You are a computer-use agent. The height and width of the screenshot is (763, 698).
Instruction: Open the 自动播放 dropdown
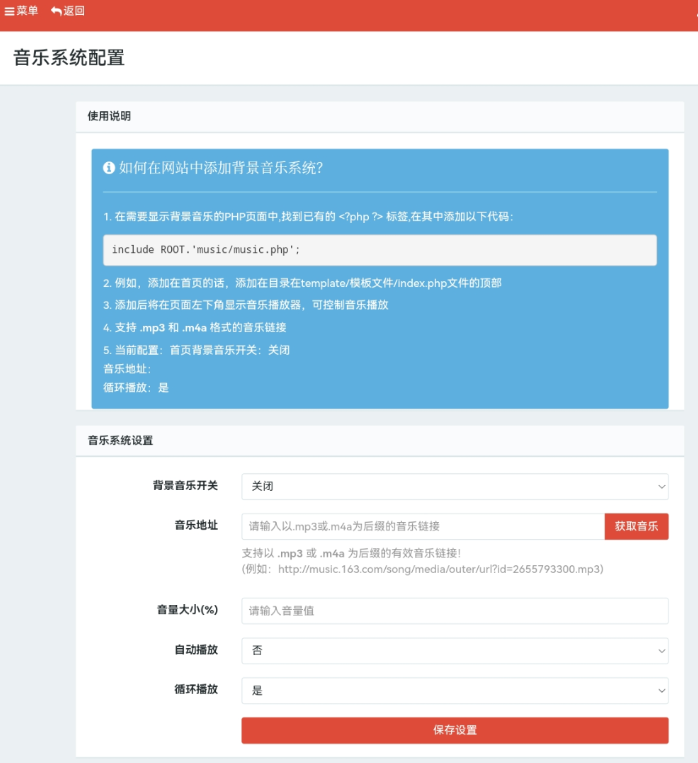click(x=454, y=650)
